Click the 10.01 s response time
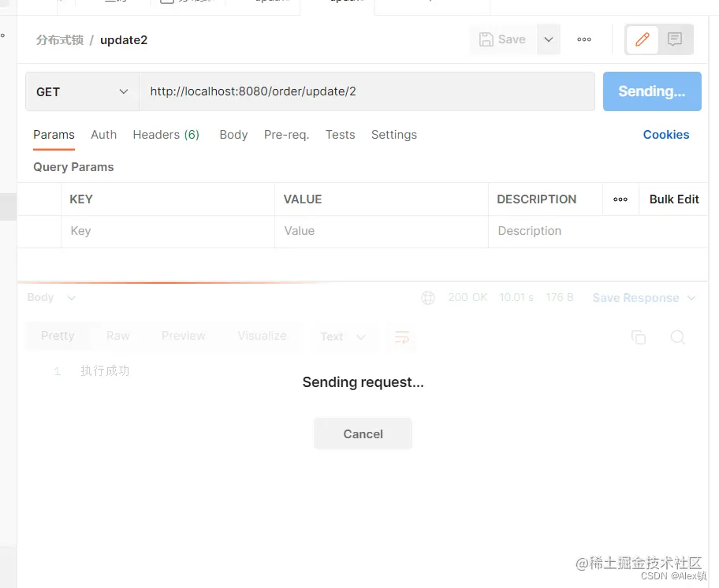This screenshot has width=719, height=588. (516, 297)
